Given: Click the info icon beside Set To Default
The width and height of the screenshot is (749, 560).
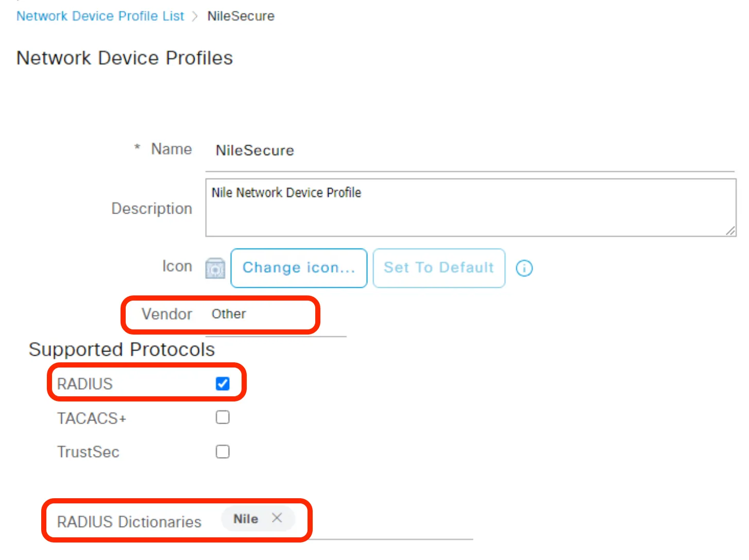Looking at the screenshot, I should click(x=524, y=268).
